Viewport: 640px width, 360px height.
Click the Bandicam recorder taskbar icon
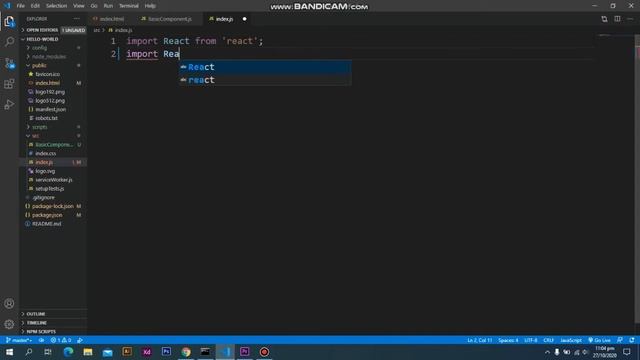[x=264, y=352]
